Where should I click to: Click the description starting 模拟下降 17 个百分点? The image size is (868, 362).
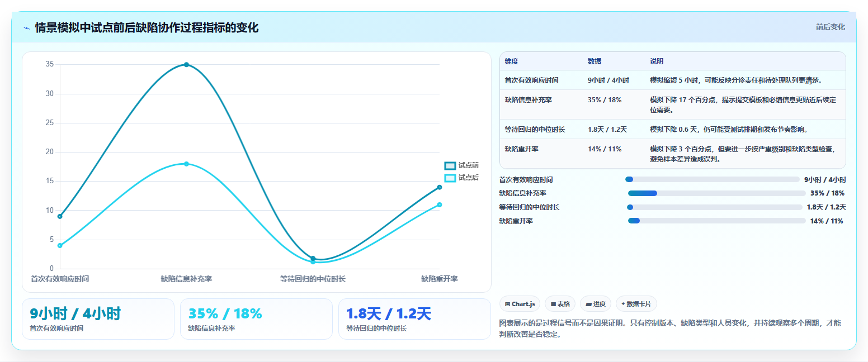[743, 105]
